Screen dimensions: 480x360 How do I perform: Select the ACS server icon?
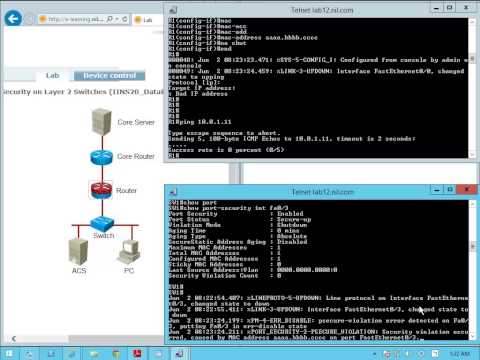pos(78,251)
